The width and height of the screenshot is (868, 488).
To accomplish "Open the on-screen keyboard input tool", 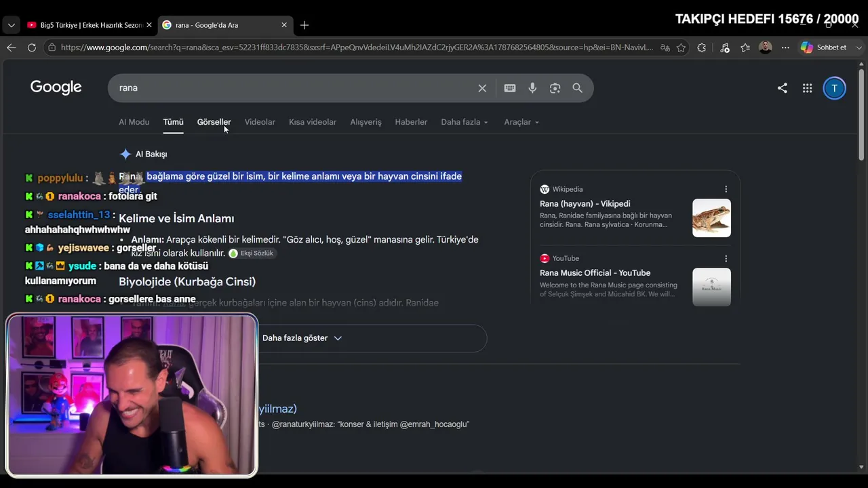I will click(x=510, y=88).
